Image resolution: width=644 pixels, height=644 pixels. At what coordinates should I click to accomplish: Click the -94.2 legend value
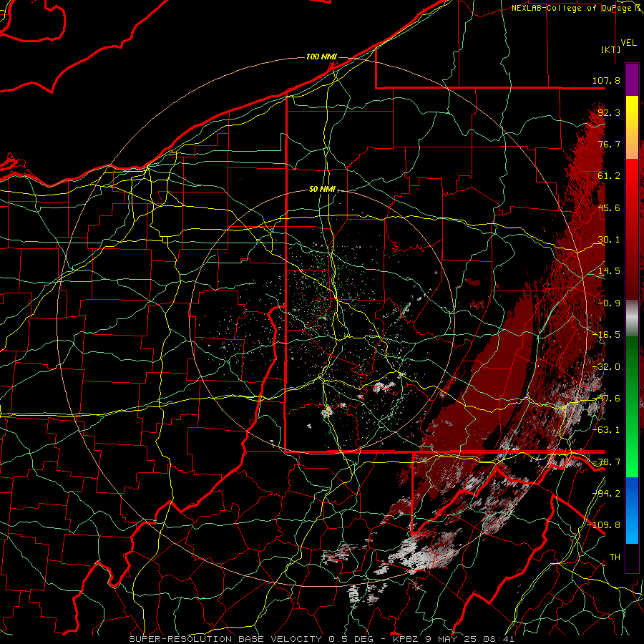pyautogui.click(x=606, y=494)
